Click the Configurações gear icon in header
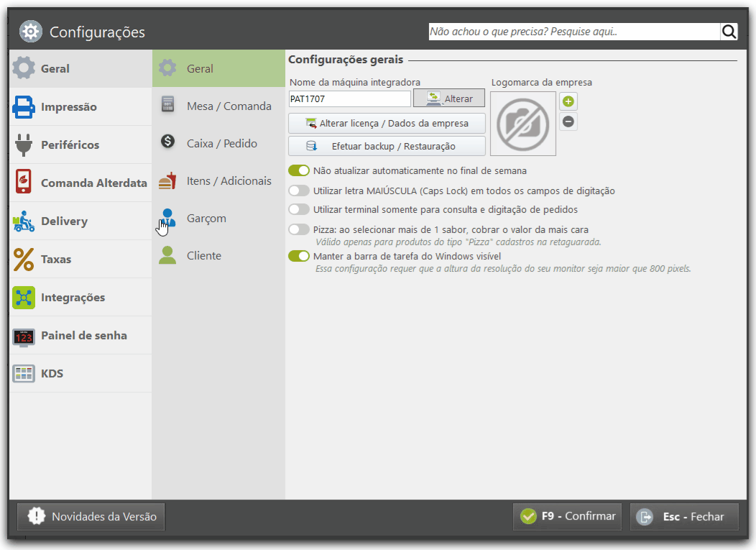Viewport: 756px width, 550px height. (x=31, y=32)
